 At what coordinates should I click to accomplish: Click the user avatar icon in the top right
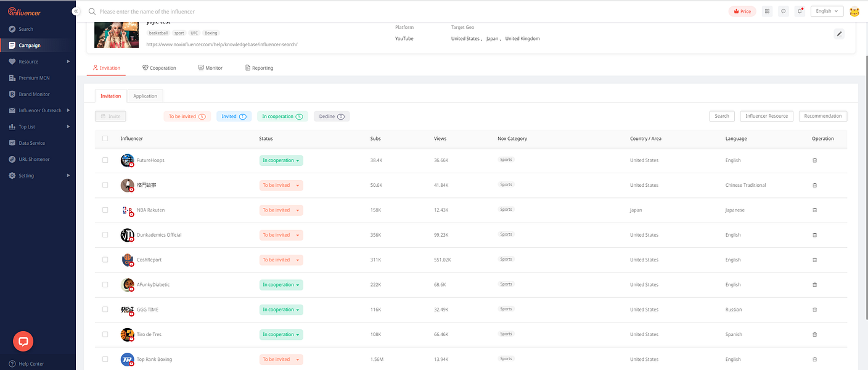click(x=854, y=11)
